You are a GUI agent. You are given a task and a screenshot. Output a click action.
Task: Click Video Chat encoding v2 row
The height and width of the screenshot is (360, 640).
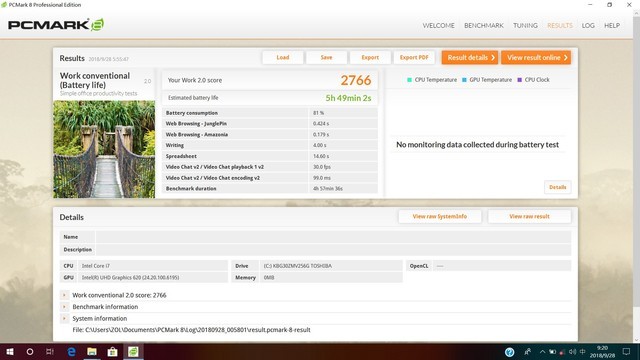tap(270, 178)
